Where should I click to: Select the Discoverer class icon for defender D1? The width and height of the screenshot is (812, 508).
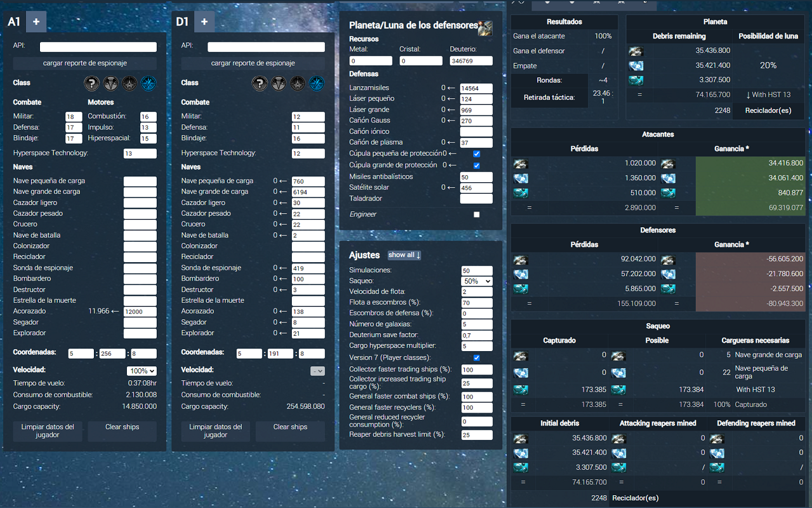(x=317, y=83)
